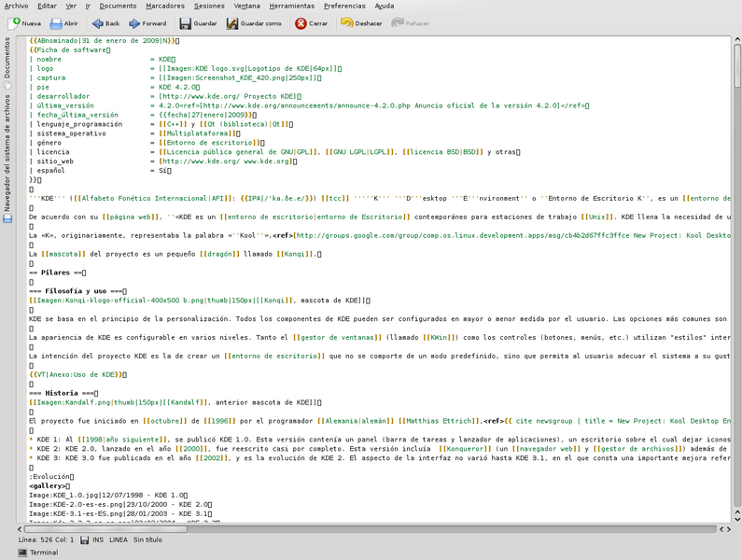Image resolution: width=742 pixels, height=560 pixels.
Task: Toggle LINEA selection mode in status bar
Action: pyautogui.click(x=119, y=539)
